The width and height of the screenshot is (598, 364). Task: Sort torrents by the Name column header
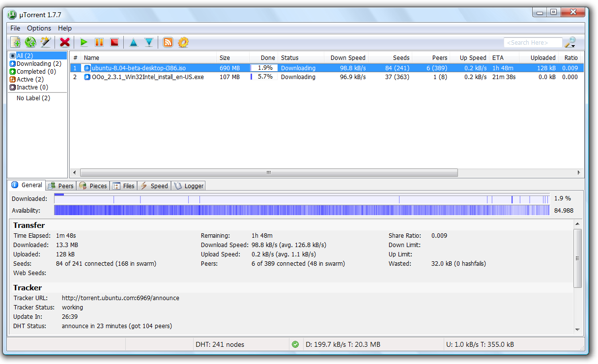tap(148, 57)
